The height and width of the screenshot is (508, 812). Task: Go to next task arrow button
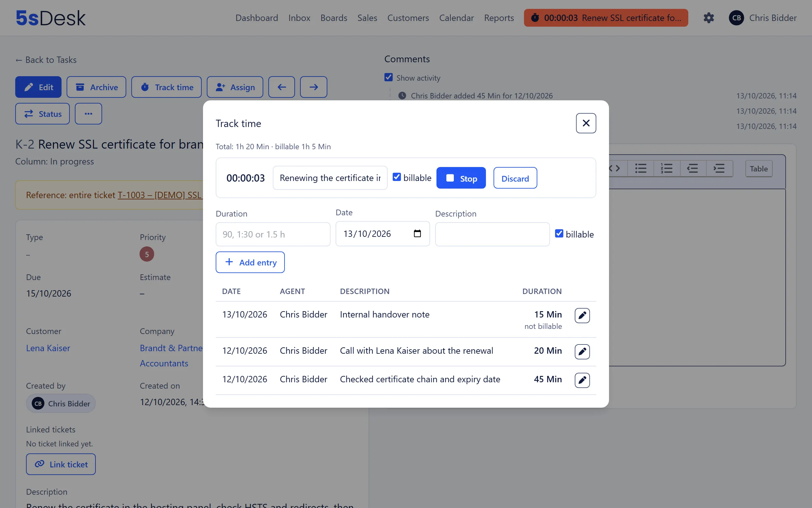click(313, 87)
